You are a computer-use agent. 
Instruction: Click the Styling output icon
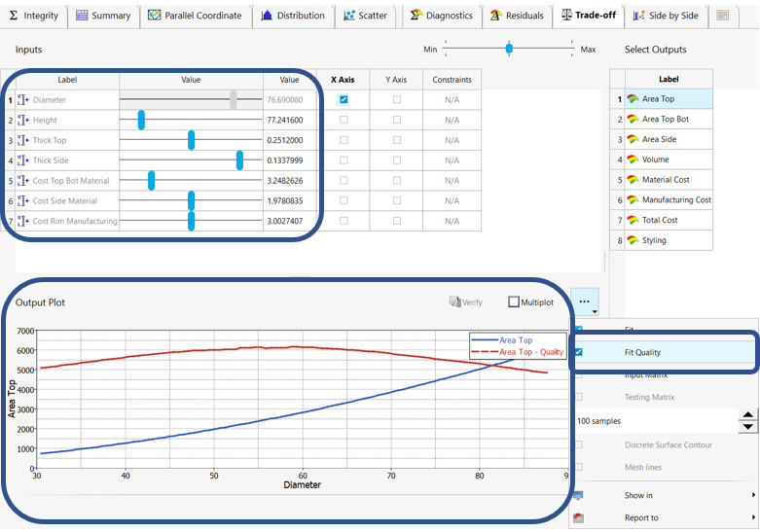pyautogui.click(x=632, y=240)
